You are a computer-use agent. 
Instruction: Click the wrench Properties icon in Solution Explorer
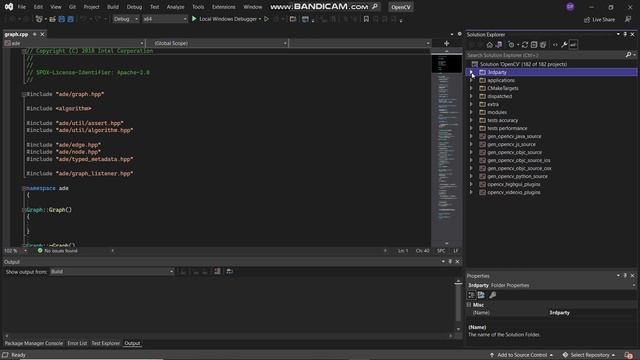[x=564, y=44]
